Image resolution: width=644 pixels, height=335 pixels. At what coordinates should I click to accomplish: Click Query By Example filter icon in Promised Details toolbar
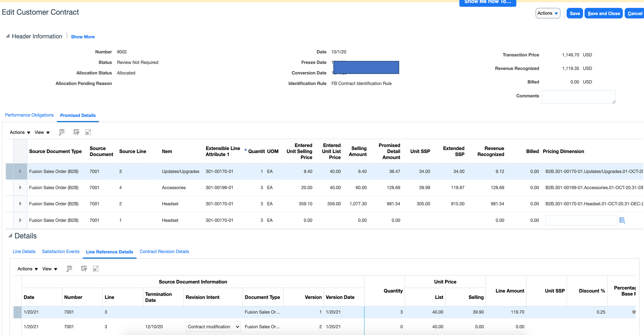point(76,132)
